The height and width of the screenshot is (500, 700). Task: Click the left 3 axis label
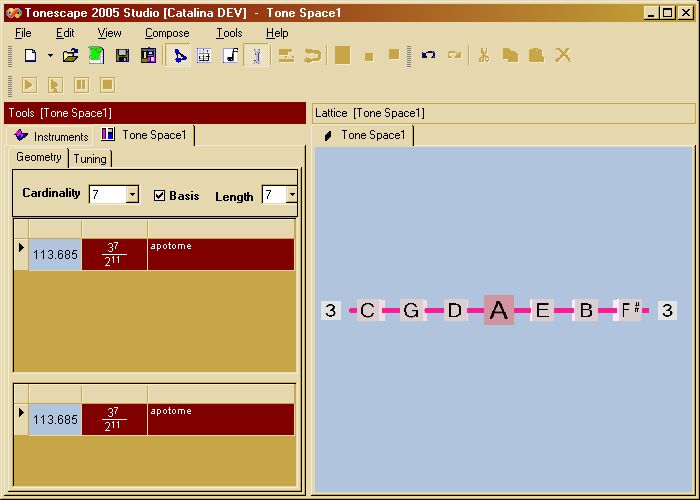(x=331, y=310)
